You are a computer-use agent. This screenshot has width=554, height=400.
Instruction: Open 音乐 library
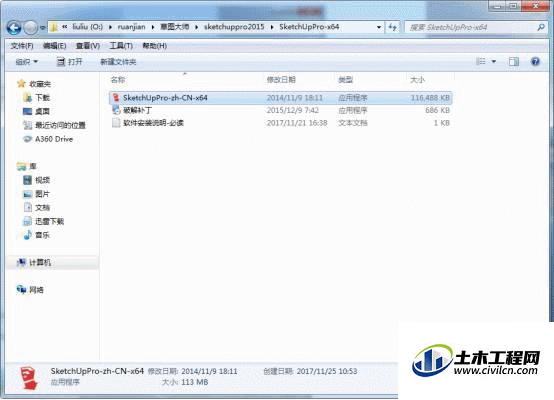37,235
